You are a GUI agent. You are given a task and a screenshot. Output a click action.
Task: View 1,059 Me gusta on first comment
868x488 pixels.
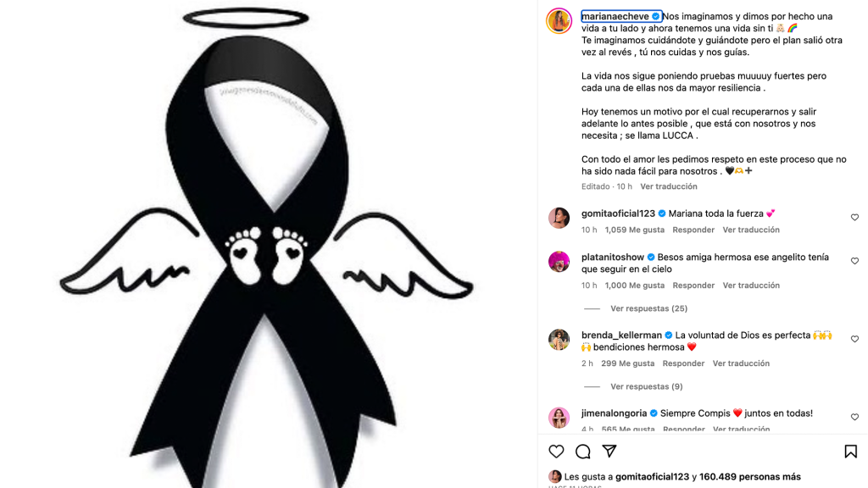634,230
